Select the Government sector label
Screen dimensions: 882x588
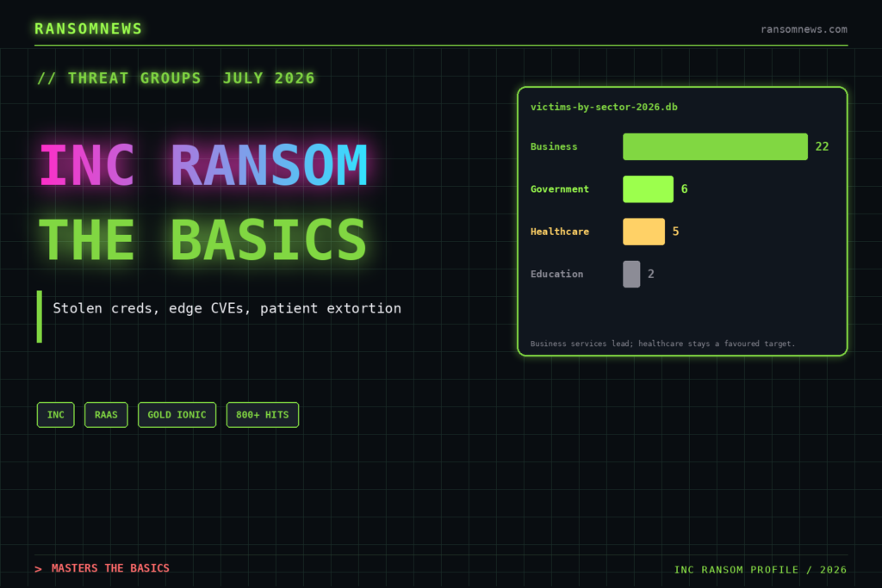560,189
